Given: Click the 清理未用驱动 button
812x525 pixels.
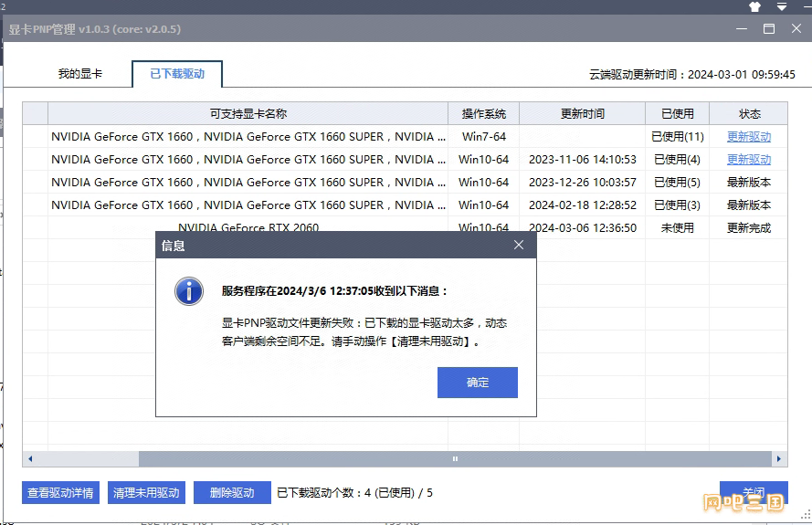Looking at the screenshot, I should pyautogui.click(x=146, y=492).
